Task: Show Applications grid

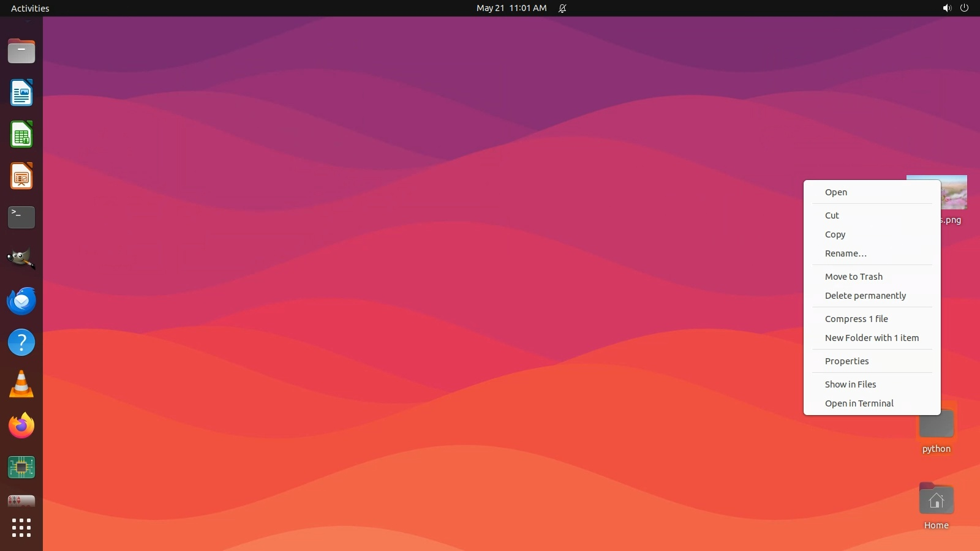Action: 21,528
